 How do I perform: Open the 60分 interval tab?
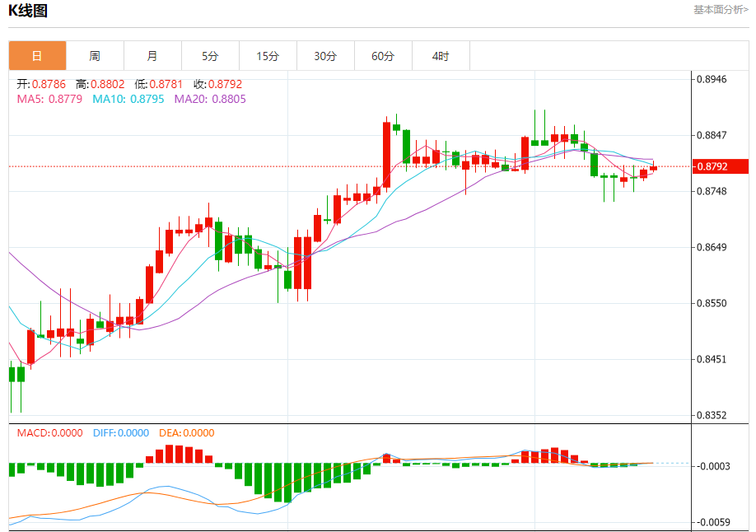[383, 56]
